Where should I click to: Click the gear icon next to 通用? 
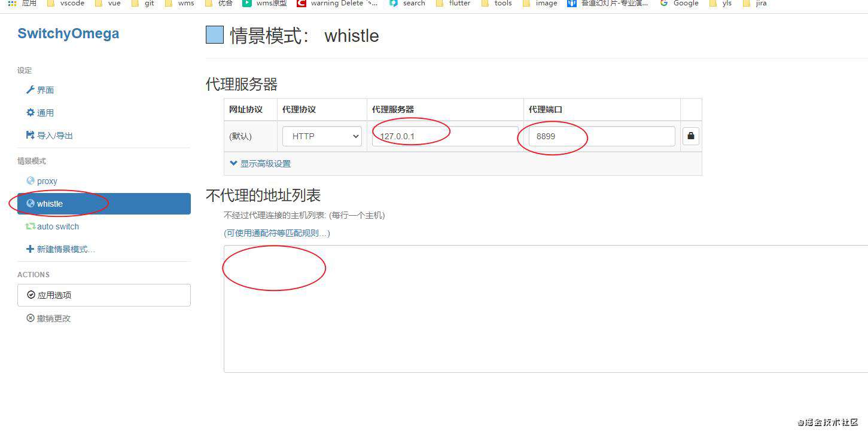[31, 112]
